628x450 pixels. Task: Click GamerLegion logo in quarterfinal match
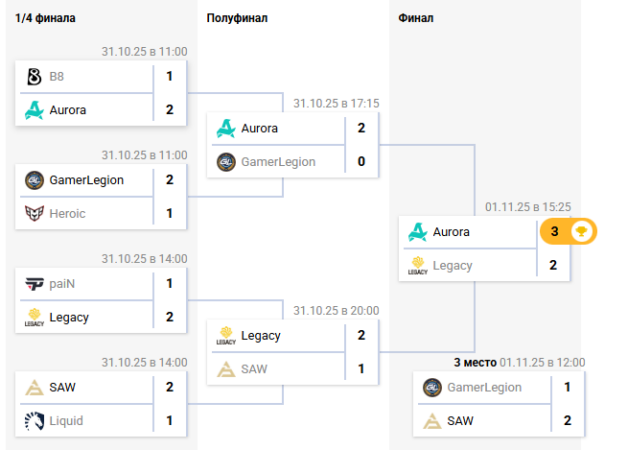(x=34, y=180)
